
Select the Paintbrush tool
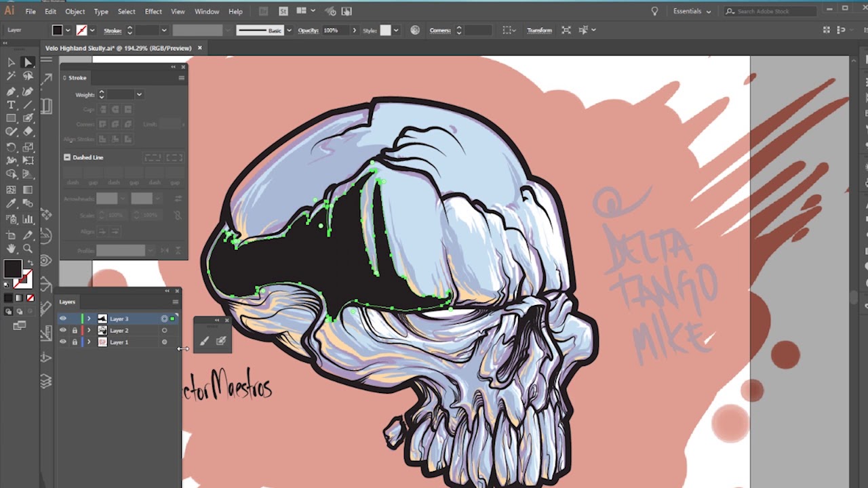click(28, 119)
